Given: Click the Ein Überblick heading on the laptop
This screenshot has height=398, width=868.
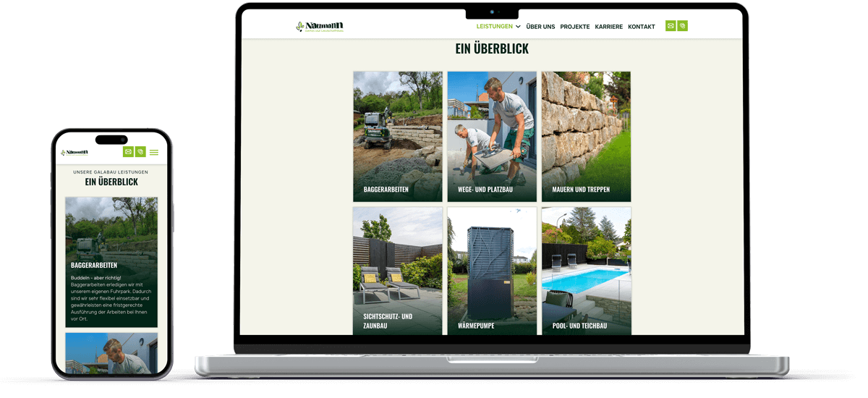Looking at the screenshot, I should (492, 48).
